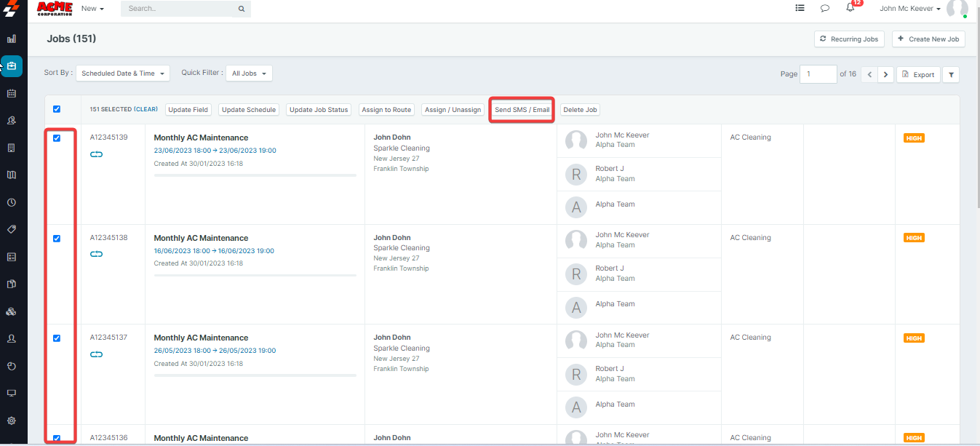Click the Create New Job button
980x446 pixels.
click(928, 39)
